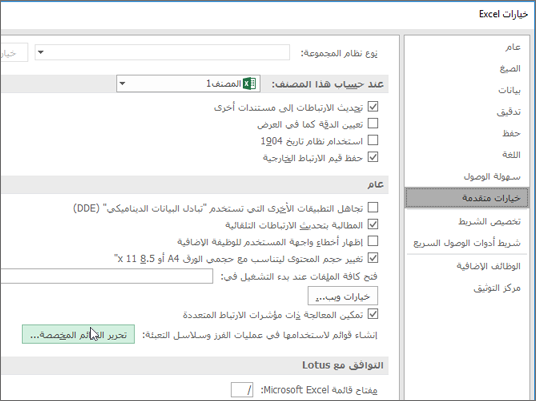Open تخصيص الشريط category

click(489, 222)
